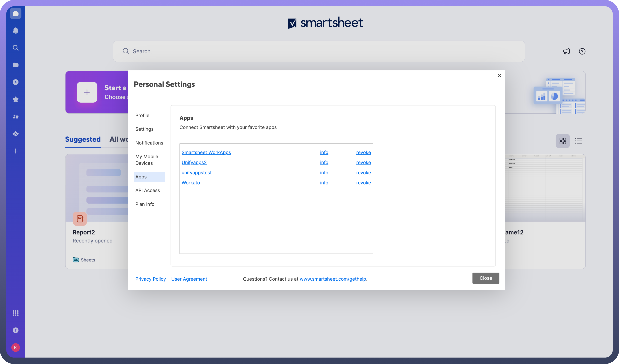
Task: Open Recents clock icon in sidebar
Action: (15, 82)
